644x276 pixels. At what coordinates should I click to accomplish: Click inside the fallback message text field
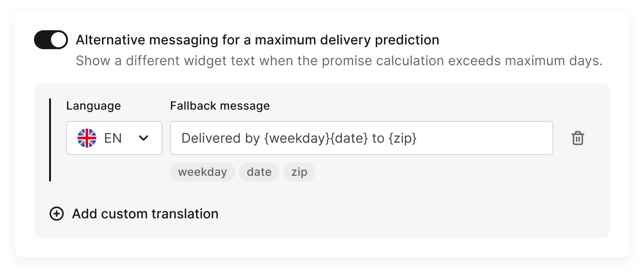pos(361,138)
